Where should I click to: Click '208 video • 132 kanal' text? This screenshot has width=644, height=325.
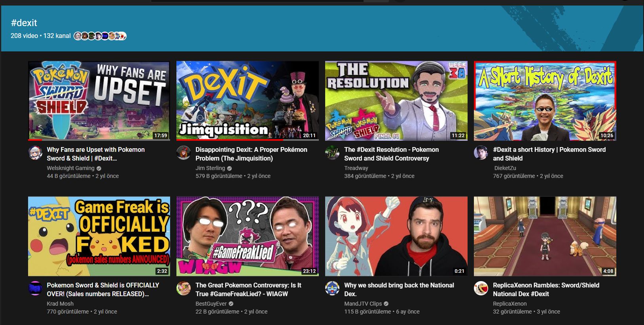(41, 36)
